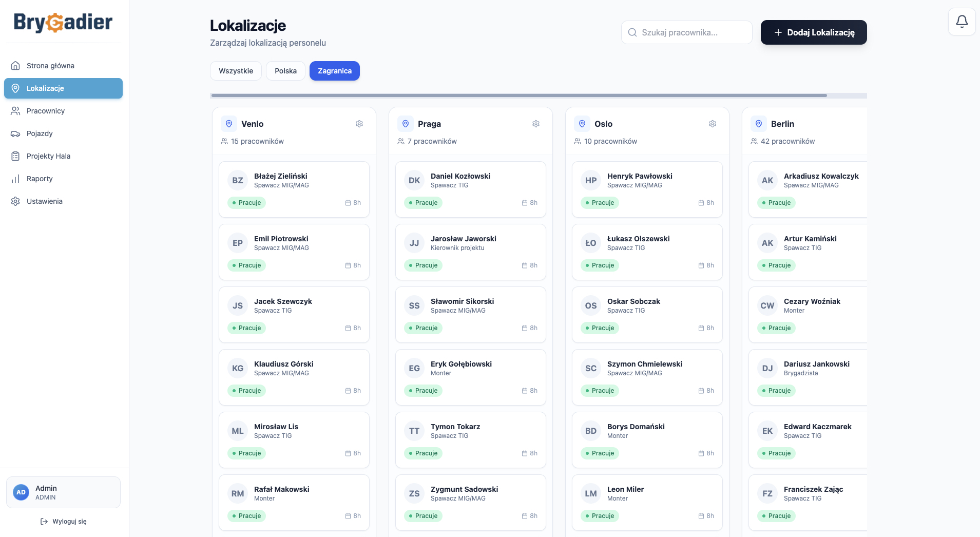Click the horizontal locations scrollbar
The width and height of the screenshot is (980, 537).
[519, 95]
